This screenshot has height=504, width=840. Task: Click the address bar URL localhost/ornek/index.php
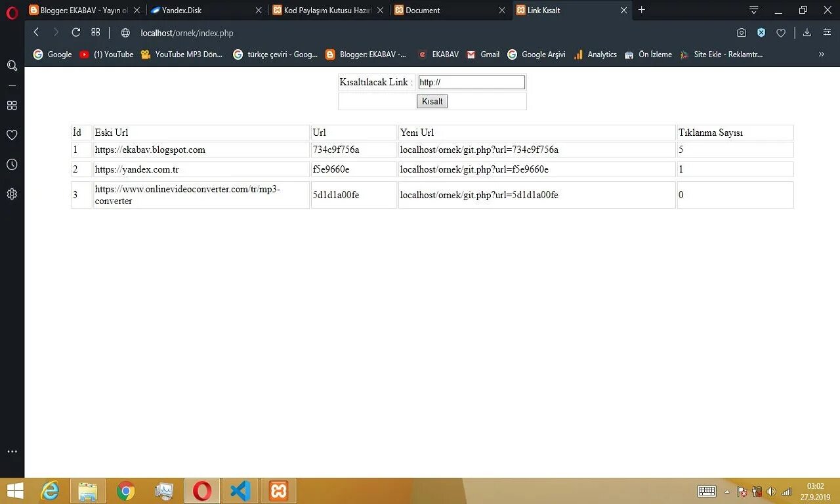click(x=187, y=33)
